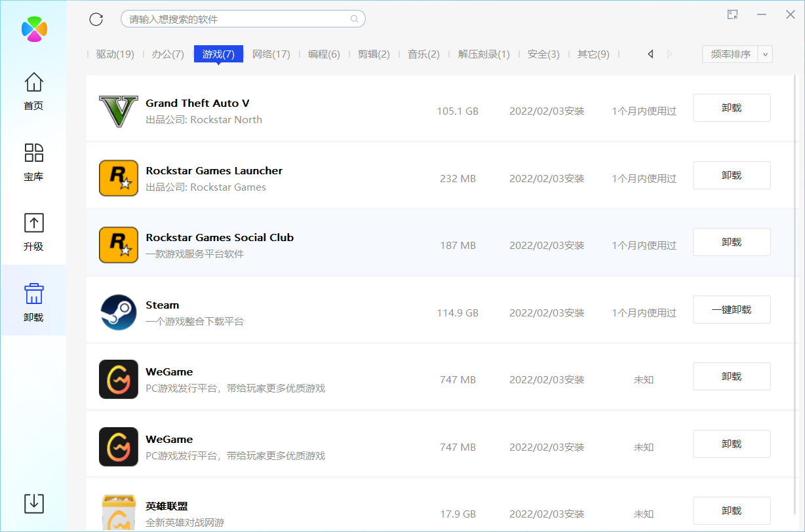Open the home page (首页)

[33, 91]
